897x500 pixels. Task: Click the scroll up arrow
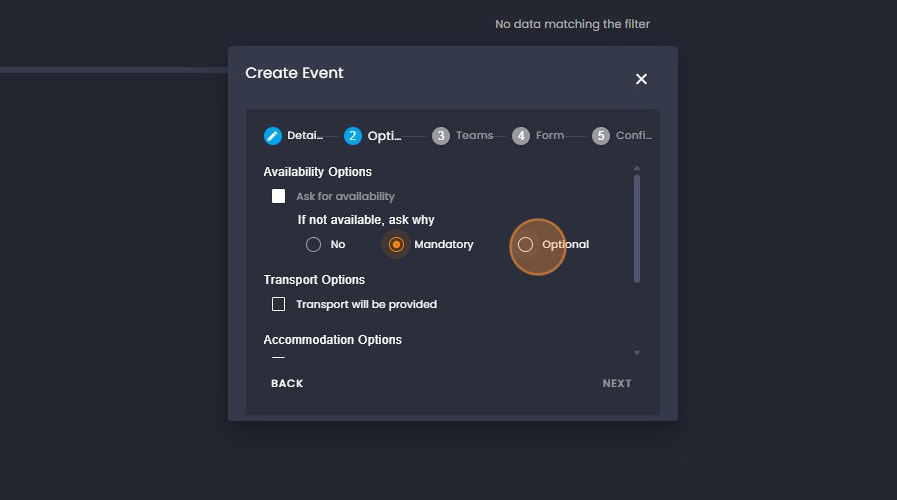click(x=637, y=168)
